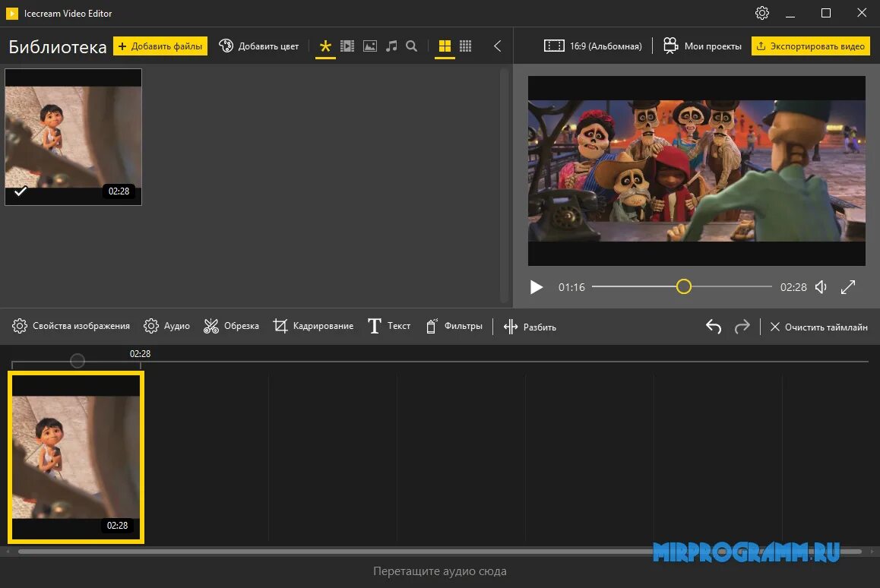Expand preview to fullscreen
The height and width of the screenshot is (588, 880).
(x=848, y=287)
